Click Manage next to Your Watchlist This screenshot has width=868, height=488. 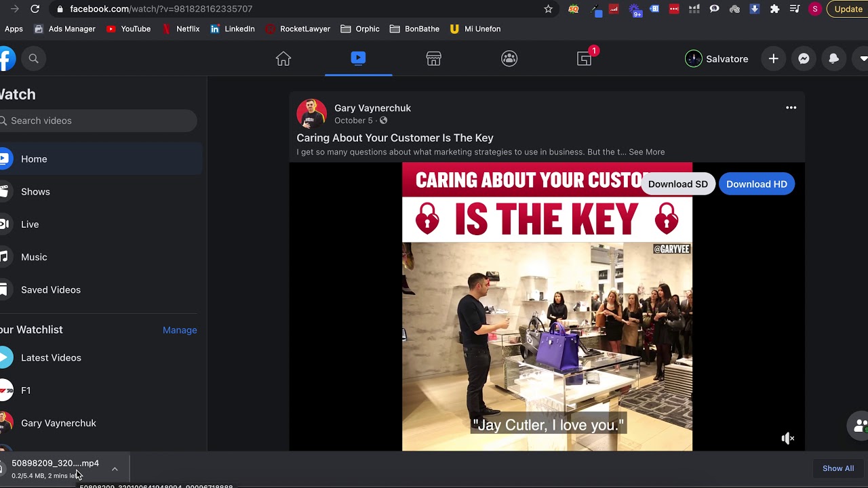click(180, 330)
